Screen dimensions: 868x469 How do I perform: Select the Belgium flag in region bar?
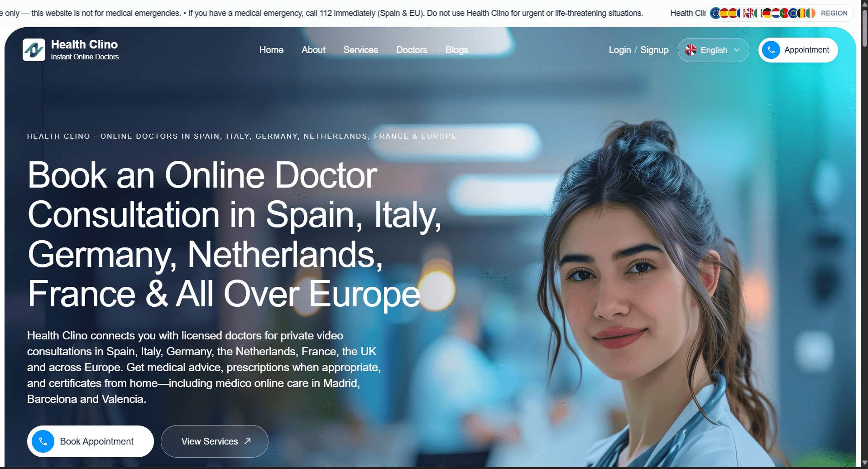pos(801,13)
